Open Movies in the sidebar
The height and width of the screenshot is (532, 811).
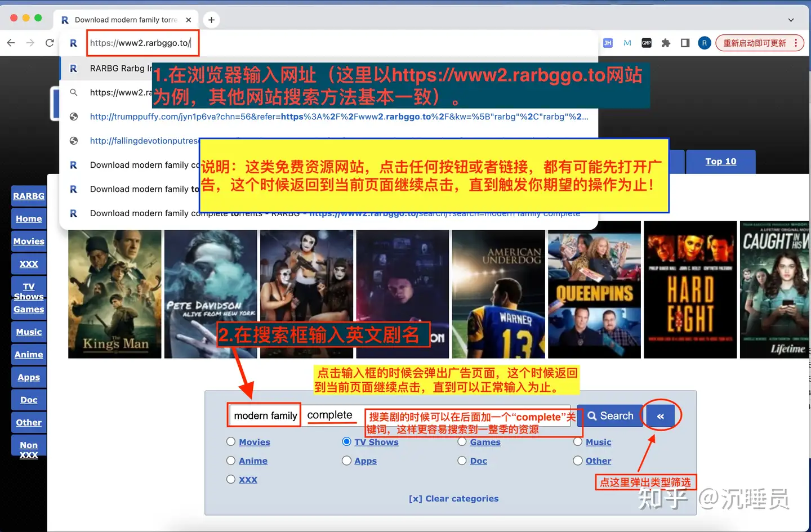tap(29, 241)
